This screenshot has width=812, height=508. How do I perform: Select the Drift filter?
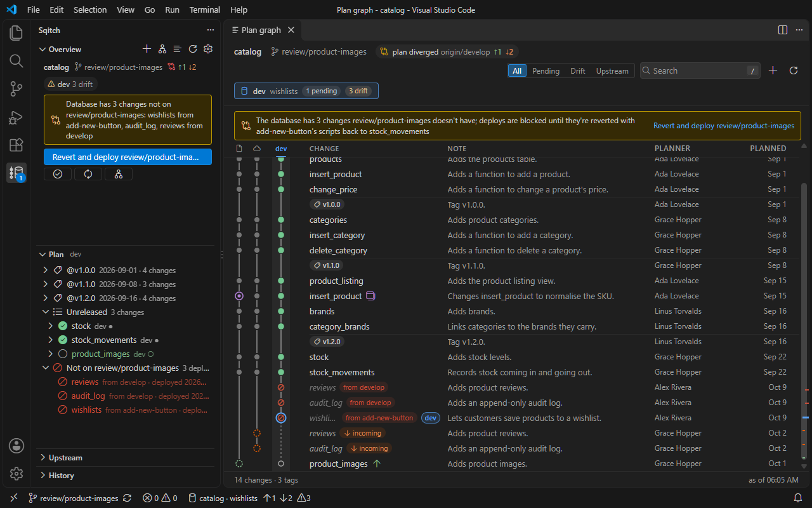[x=578, y=71]
